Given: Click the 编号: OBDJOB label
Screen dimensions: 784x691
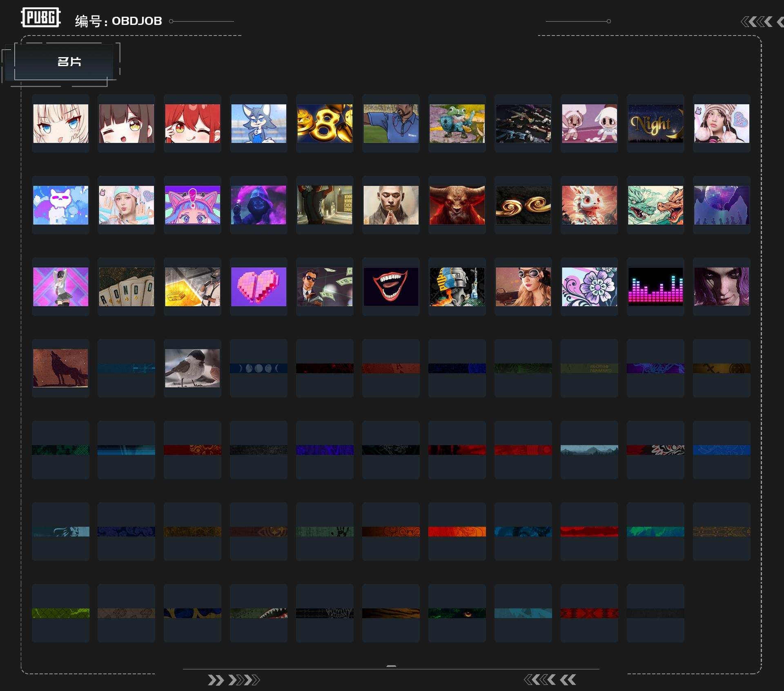Looking at the screenshot, I should (118, 21).
